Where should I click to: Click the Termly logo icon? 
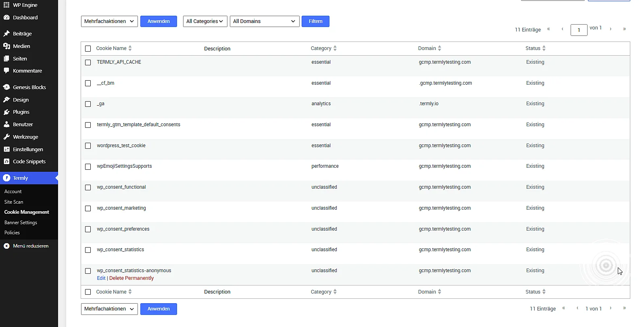point(6,178)
